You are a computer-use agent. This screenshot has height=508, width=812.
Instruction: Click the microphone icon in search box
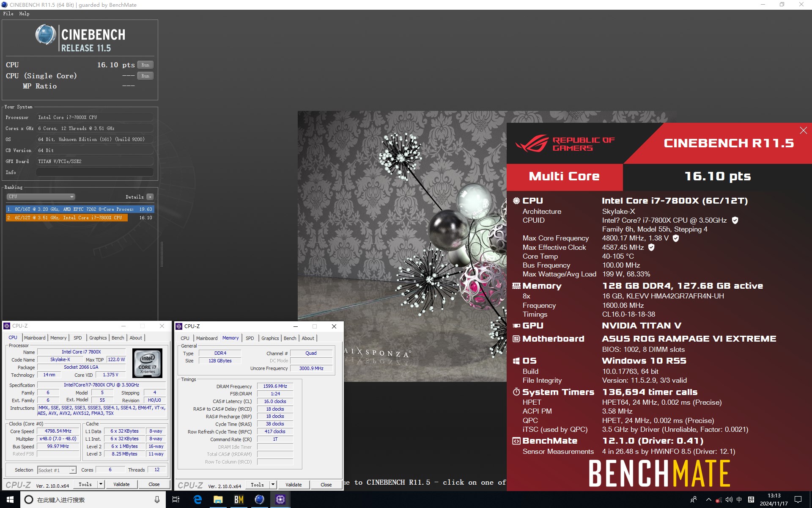(157, 500)
